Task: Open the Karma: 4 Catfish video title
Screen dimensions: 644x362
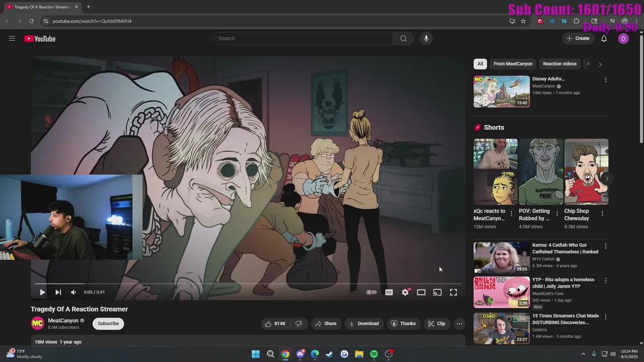Action: (565, 248)
